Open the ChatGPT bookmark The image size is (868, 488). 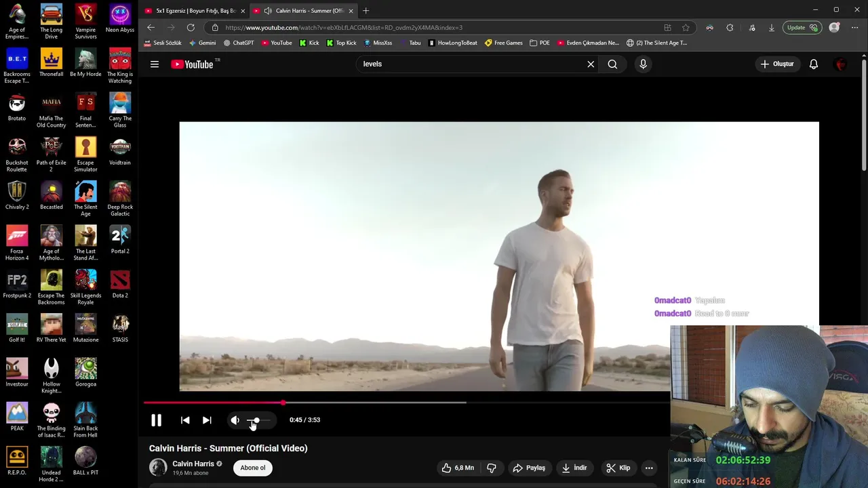[239, 43]
